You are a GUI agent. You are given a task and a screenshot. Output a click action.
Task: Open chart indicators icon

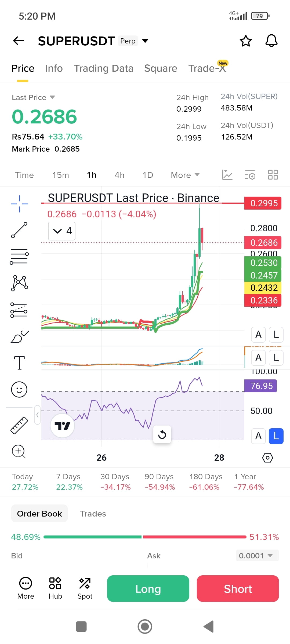point(227,175)
